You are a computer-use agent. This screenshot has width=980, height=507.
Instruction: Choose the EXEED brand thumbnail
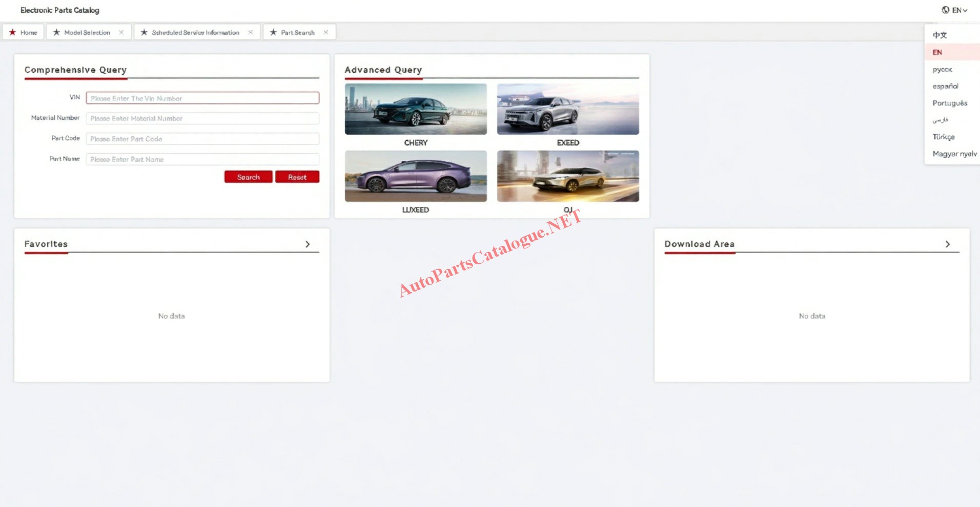click(x=568, y=109)
